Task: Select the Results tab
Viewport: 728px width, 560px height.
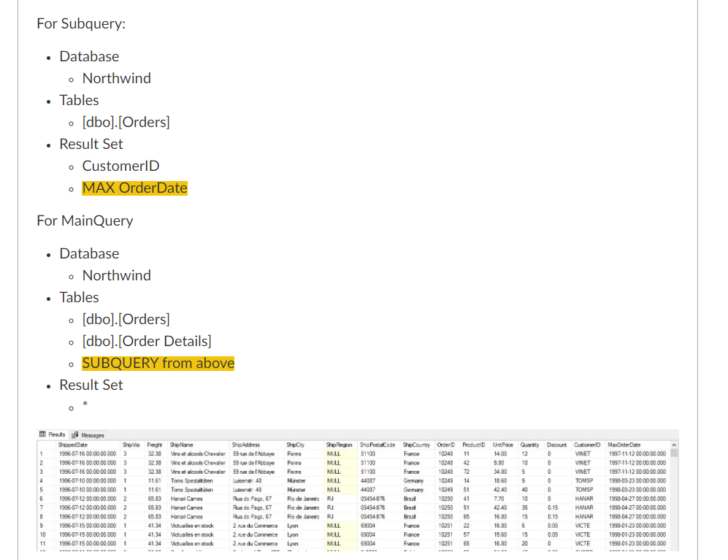Action: [x=57, y=434]
